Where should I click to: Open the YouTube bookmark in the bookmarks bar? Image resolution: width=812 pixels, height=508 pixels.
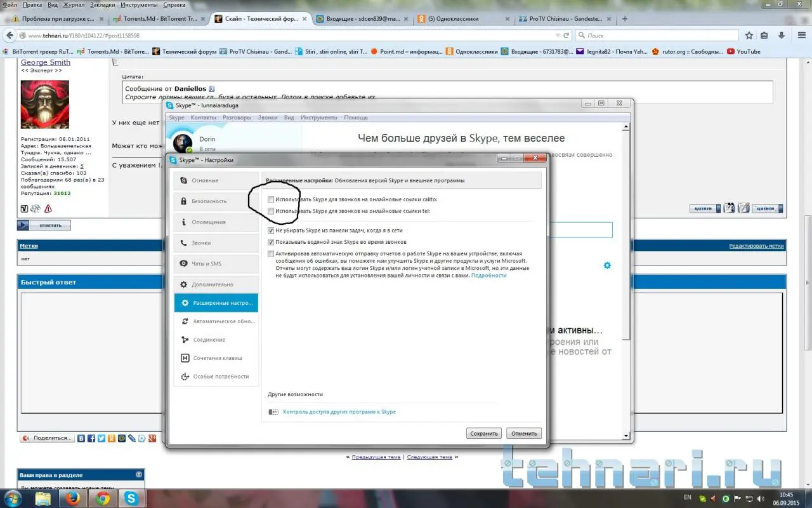[743, 51]
